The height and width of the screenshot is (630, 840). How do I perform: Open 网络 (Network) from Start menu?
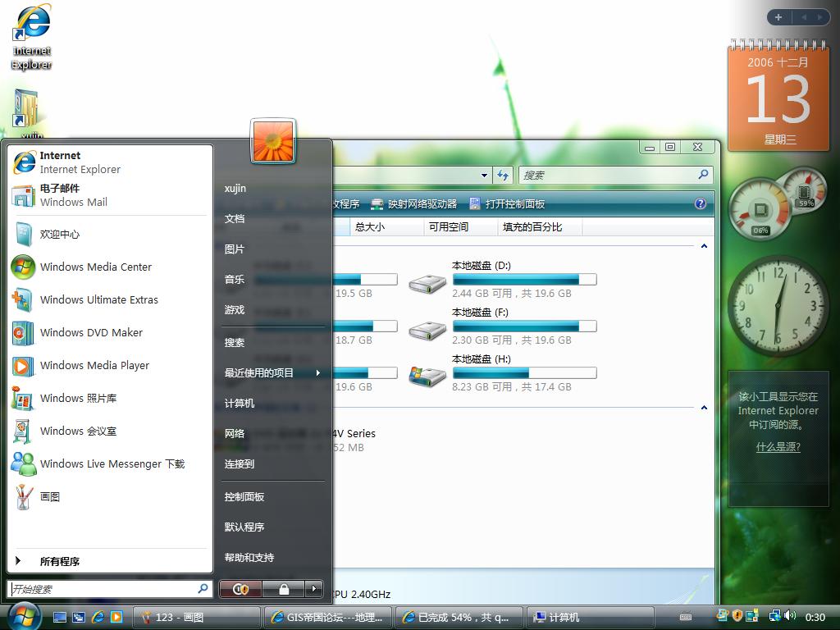coord(235,433)
